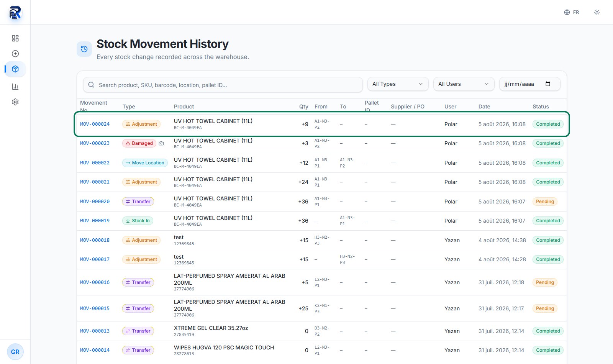Click the plus circle sidebar icon
613x364 pixels.
[15, 54]
